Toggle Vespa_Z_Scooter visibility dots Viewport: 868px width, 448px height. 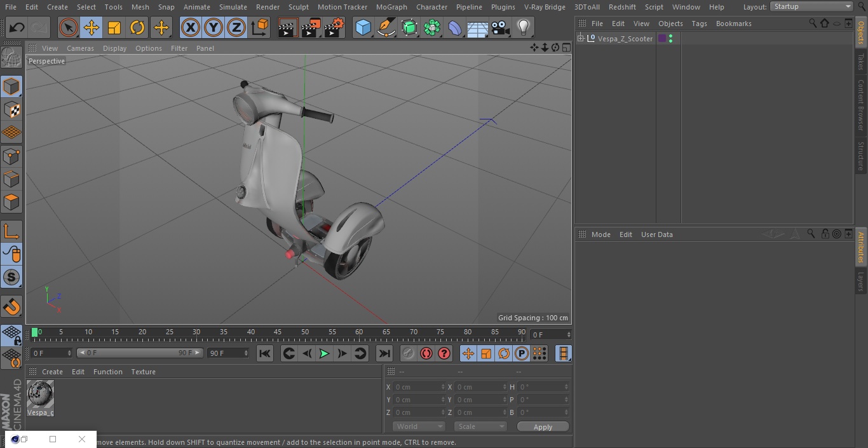tap(671, 39)
